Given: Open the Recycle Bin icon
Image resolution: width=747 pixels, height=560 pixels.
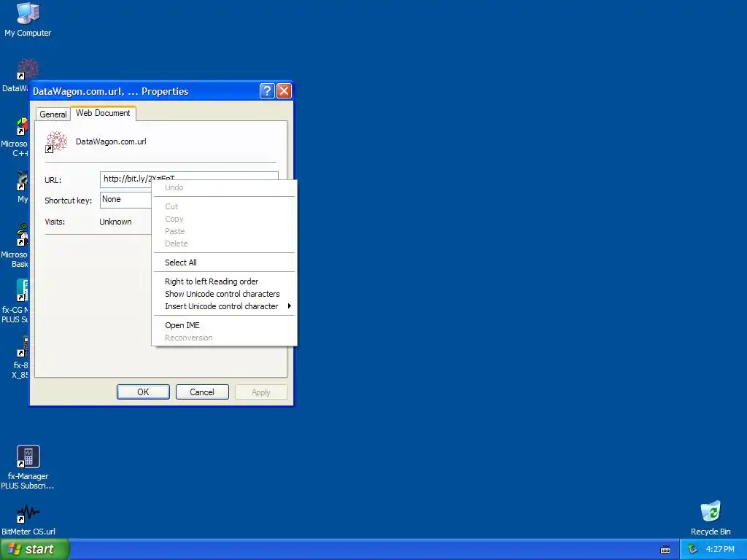Looking at the screenshot, I should tap(711, 512).
